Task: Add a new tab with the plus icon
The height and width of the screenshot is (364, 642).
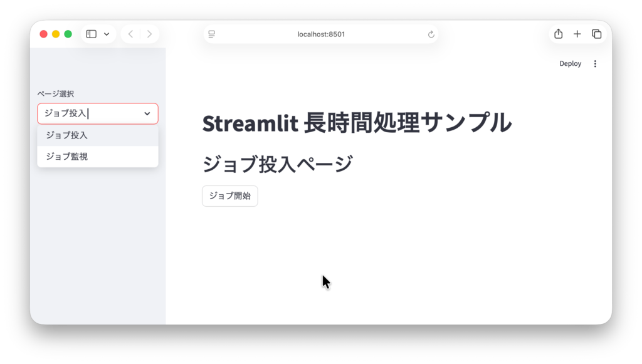Action: [577, 34]
